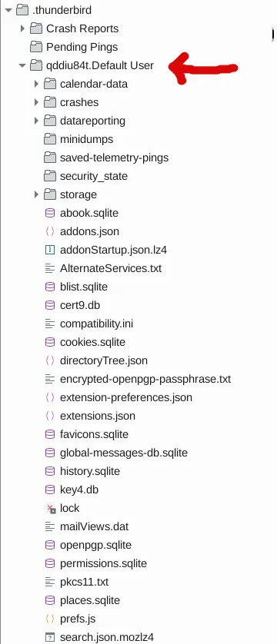Expand the Crash Reports folder arrow
The image size is (277, 644).
click(x=22, y=28)
